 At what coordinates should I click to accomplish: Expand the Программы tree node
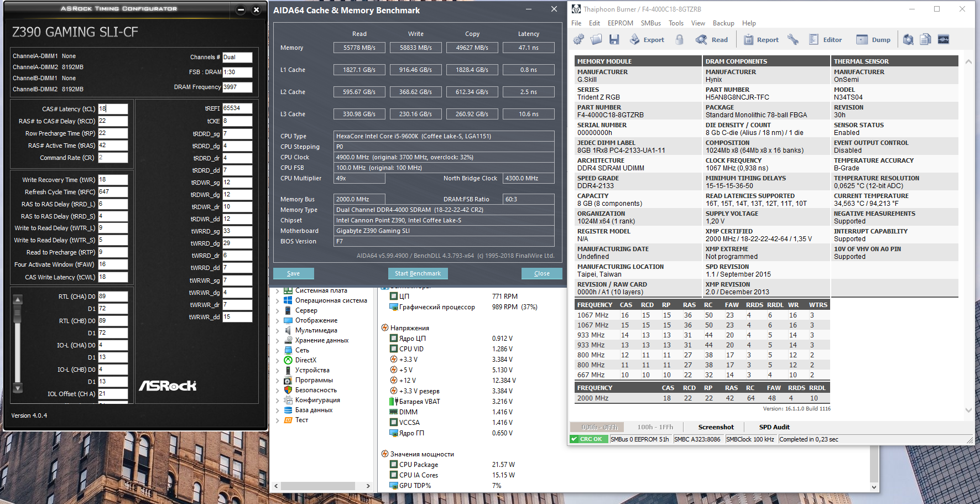[x=277, y=380]
